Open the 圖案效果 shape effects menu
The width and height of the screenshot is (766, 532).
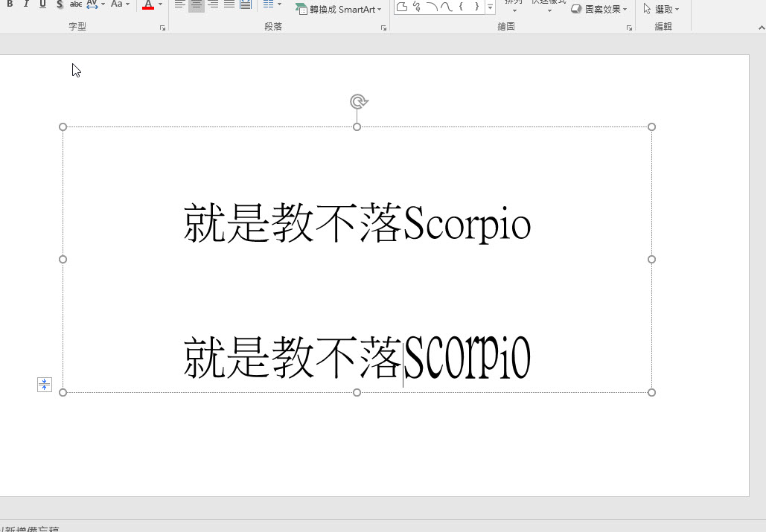click(599, 9)
